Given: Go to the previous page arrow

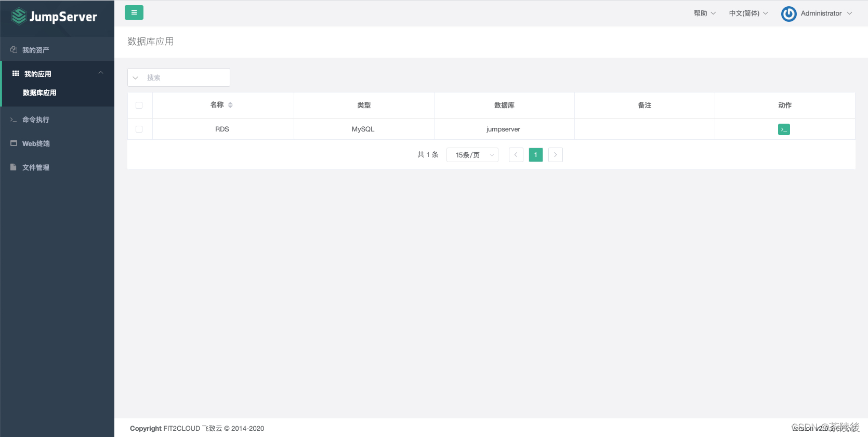Looking at the screenshot, I should (516, 155).
